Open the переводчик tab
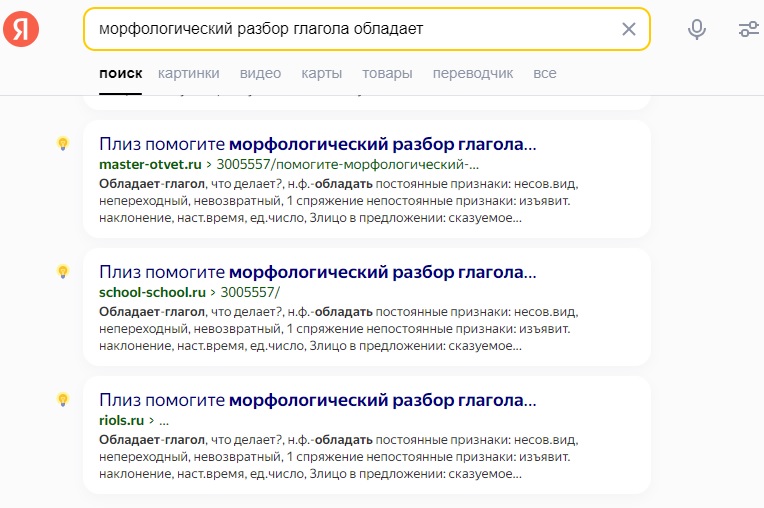Image resolution: width=764 pixels, height=508 pixels. 472,73
